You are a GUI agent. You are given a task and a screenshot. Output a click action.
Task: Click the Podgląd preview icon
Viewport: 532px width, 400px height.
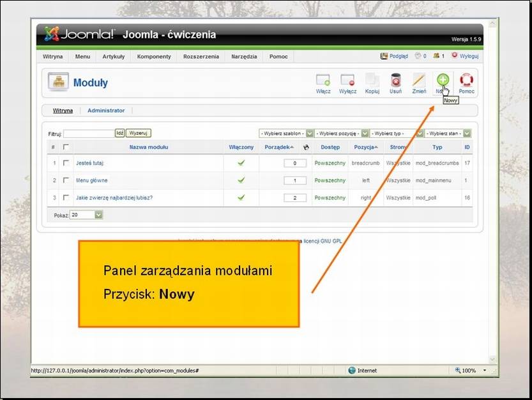click(x=384, y=56)
